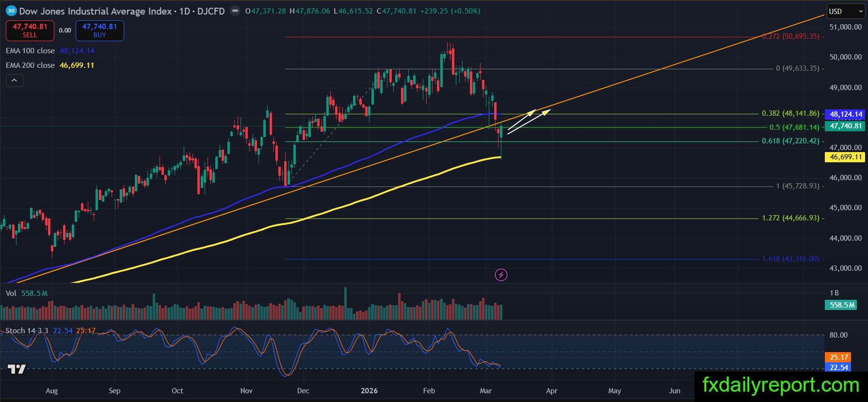Click the 1 B label on the volume scale
This screenshot has width=868, height=402.
834,293
